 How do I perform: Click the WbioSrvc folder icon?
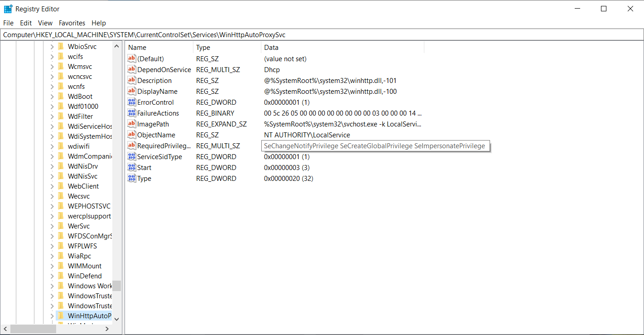coord(61,46)
